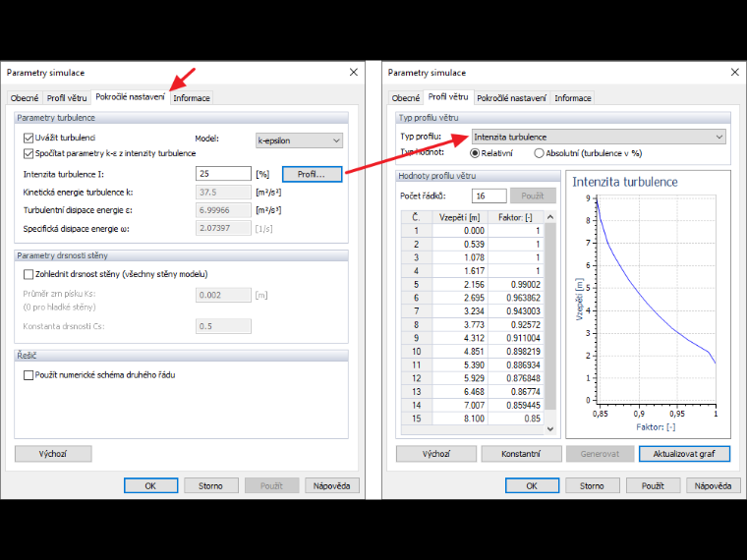Click the table vertical scrollbar thumb

coord(550,316)
